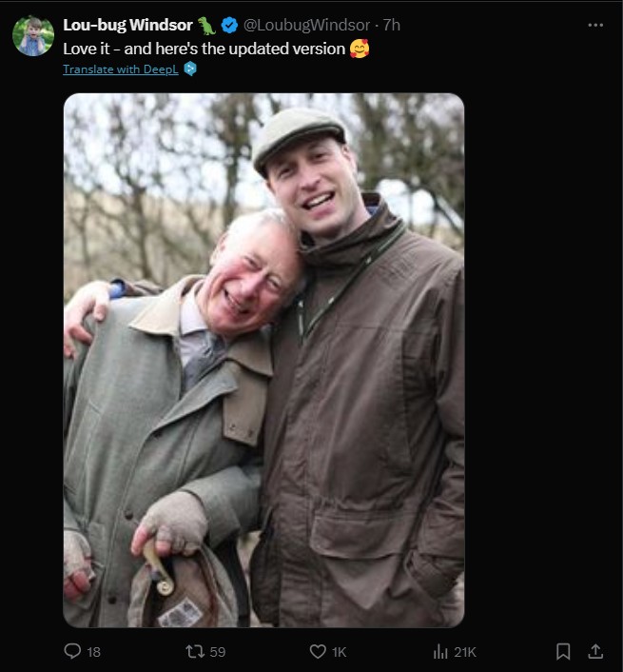The width and height of the screenshot is (623, 672).
Task: Open the Lou-bug Windsor profile avatar
Action: pos(33,36)
